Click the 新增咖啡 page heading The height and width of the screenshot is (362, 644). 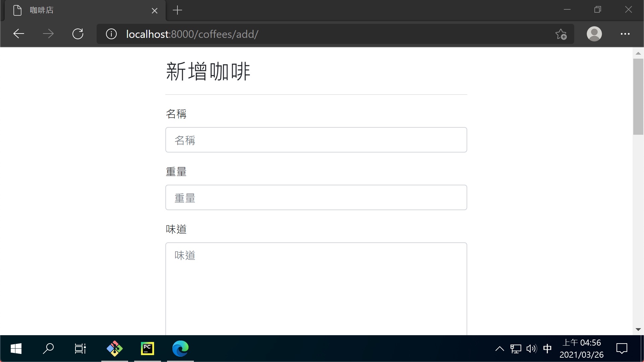(x=208, y=71)
